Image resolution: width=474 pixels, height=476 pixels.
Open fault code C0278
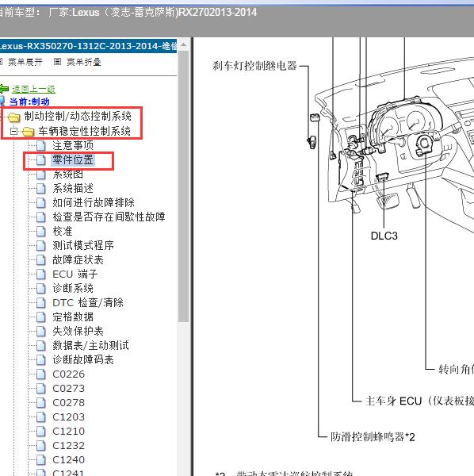pyautogui.click(x=68, y=402)
